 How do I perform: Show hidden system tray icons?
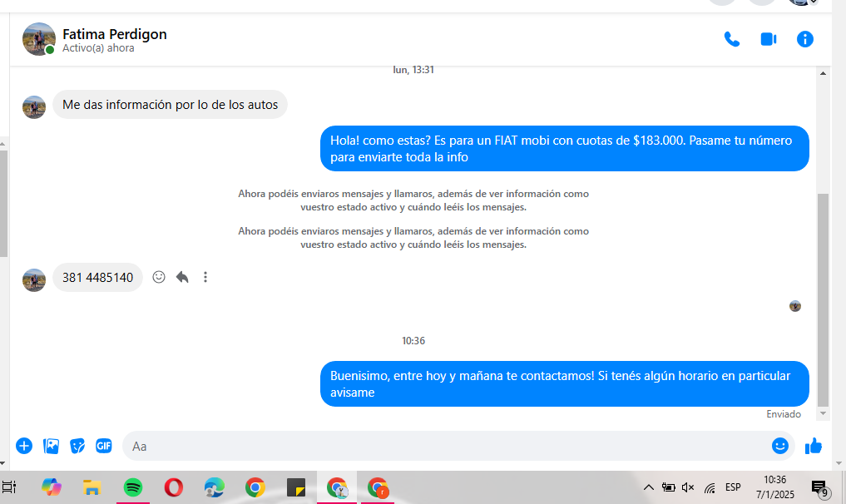[x=649, y=487]
